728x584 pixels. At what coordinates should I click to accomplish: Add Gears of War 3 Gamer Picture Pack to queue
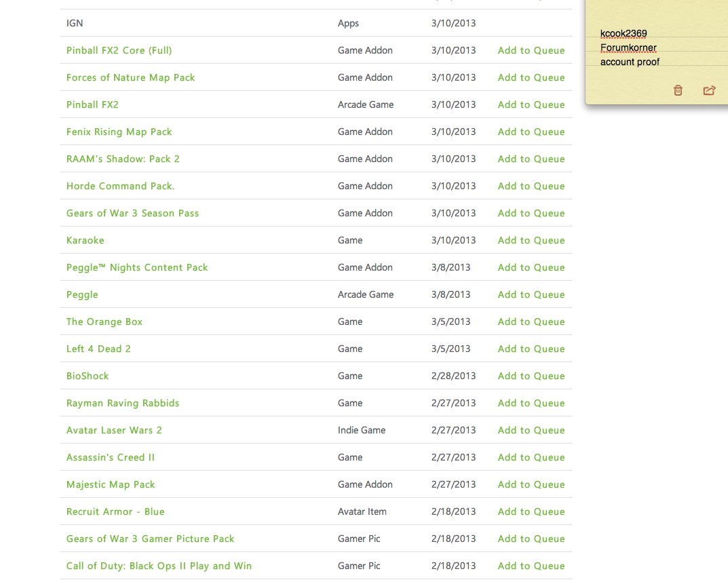531,539
